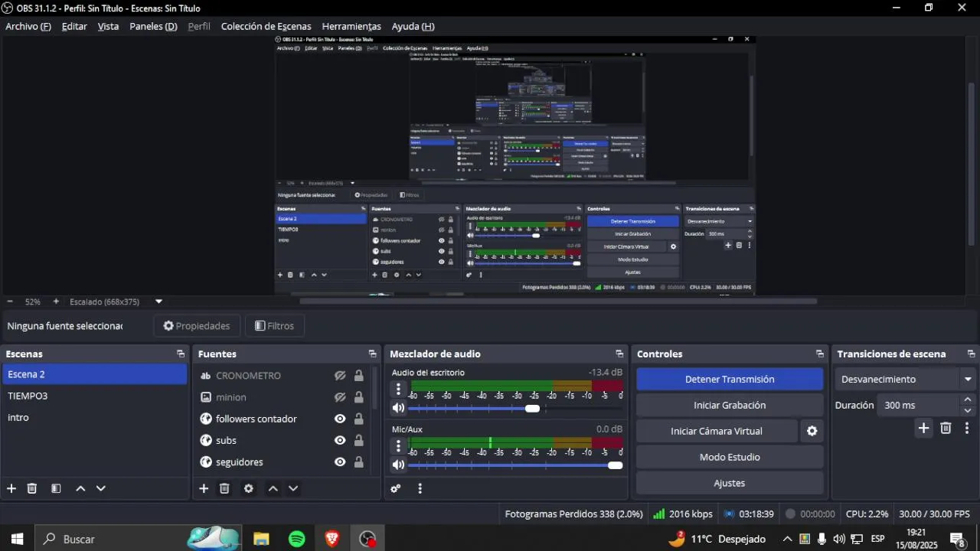Open virtual camera settings gear
The image size is (980, 551).
tap(812, 431)
